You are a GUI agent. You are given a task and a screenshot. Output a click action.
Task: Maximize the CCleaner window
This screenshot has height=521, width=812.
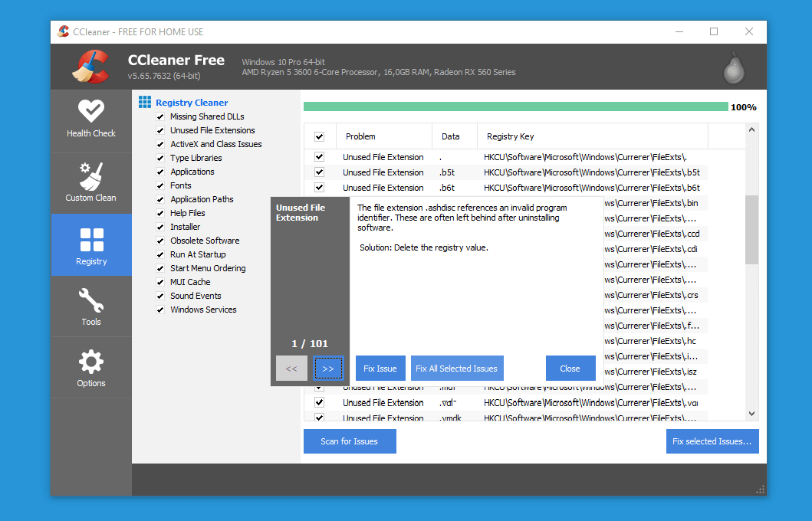point(714,31)
